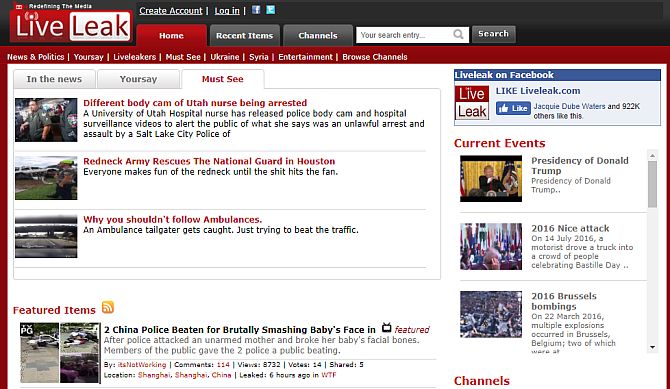
Task: Go to Home navigation tab
Action: 171,35
